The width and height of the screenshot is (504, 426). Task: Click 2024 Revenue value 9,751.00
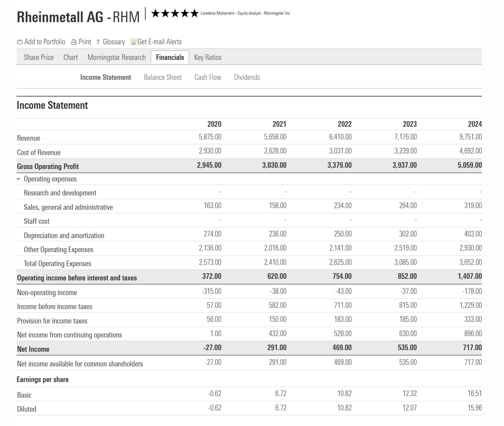(x=471, y=137)
